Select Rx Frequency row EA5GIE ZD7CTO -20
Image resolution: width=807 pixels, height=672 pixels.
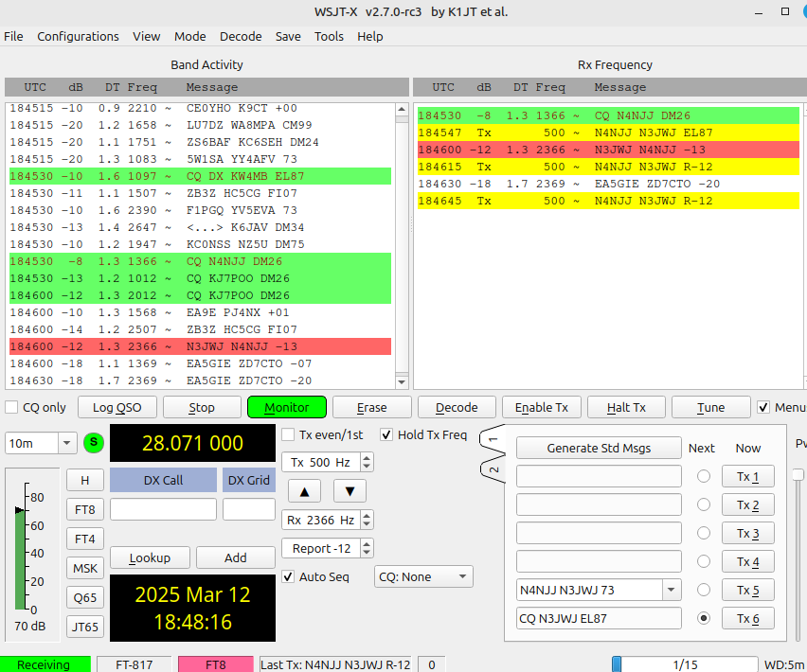click(608, 184)
